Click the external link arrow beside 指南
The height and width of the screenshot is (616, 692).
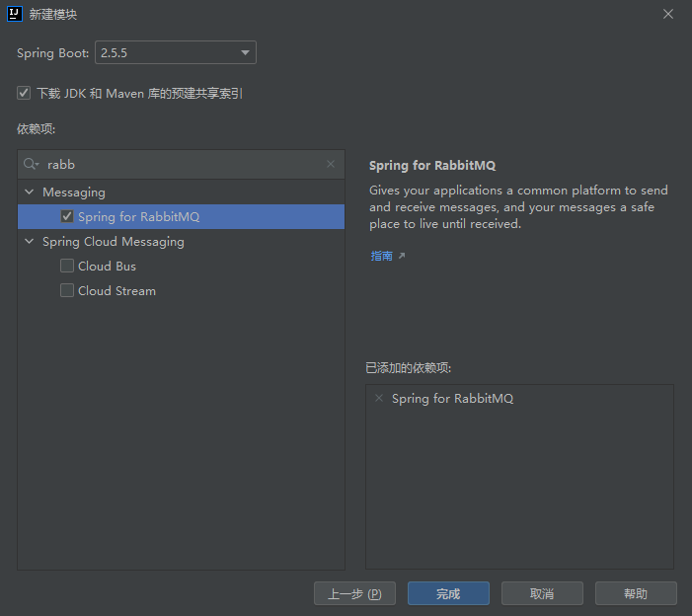coord(402,256)
